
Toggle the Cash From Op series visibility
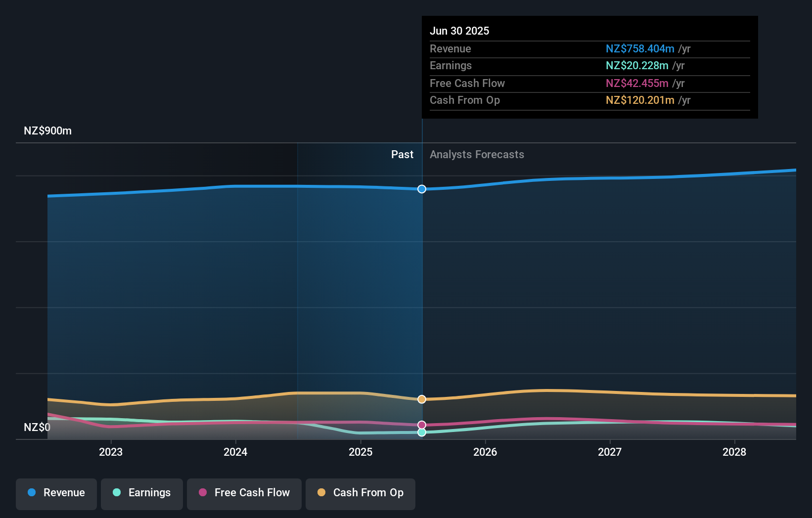click(360, 493)
